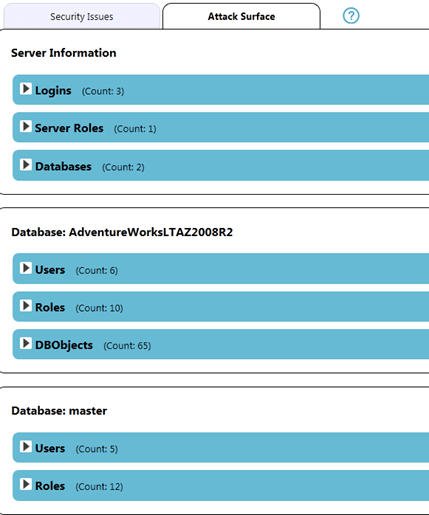Click the Logins (Count: 3) text
The width and height of the screenshot is (429, 515).
pyautogui.click(x=103, y=91)
